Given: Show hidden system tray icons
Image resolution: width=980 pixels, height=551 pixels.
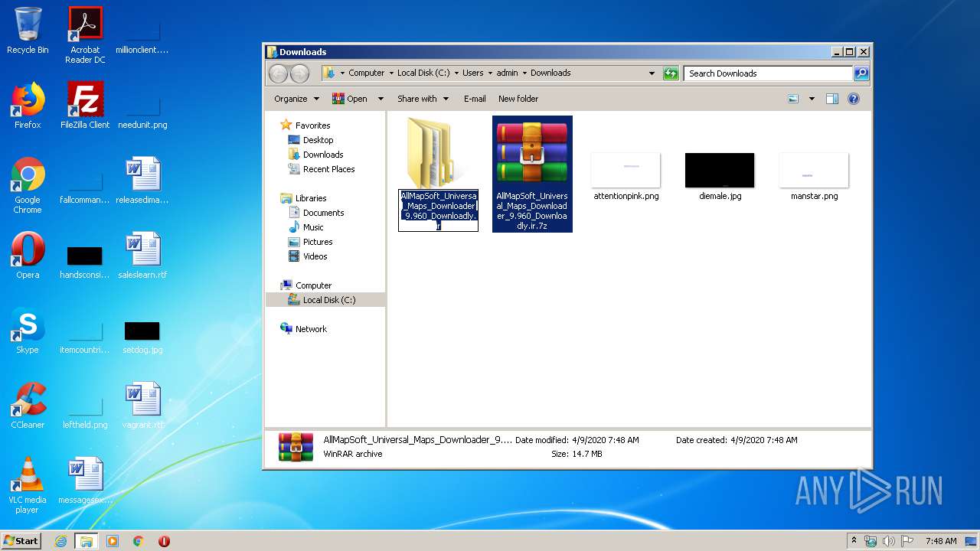Looking at the screenshot, I should tap(854, 541).
